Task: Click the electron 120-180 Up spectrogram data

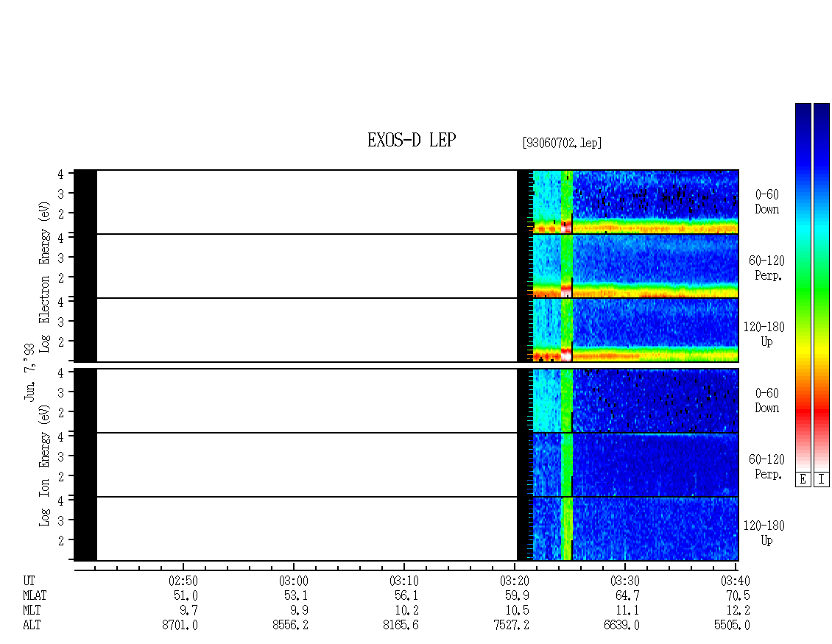Action: (635, 330)
